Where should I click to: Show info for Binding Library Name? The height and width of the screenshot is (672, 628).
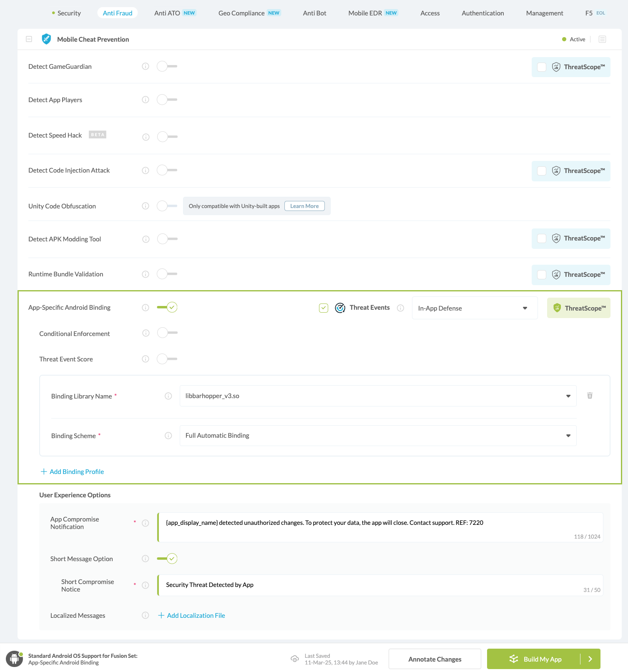point(168,396)
